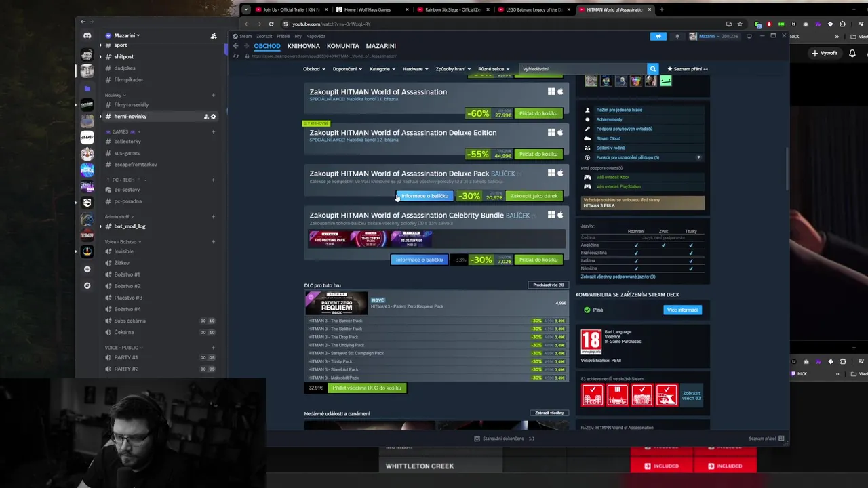Collapse the Novinky channel category
The image size is (868, 488).
(114, 95)
